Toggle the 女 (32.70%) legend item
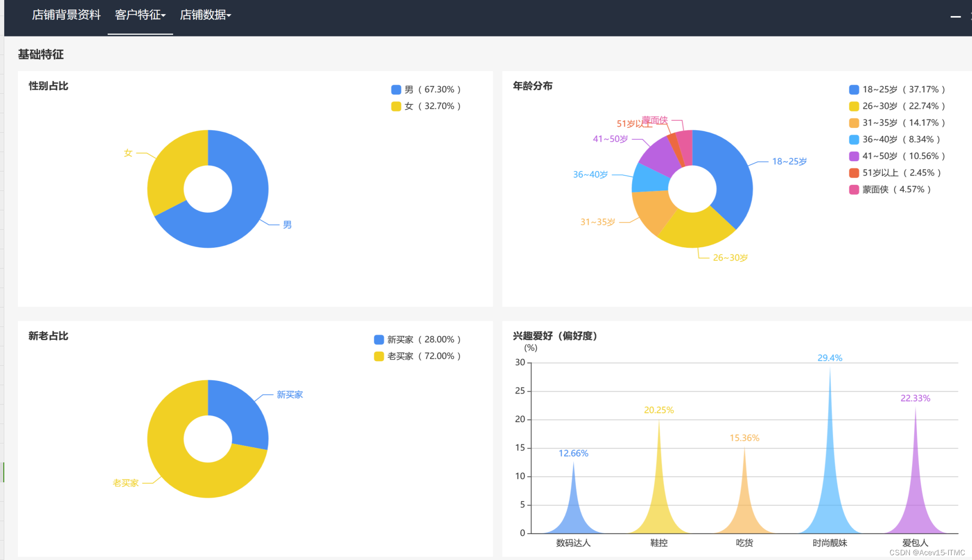 point(426,106)
